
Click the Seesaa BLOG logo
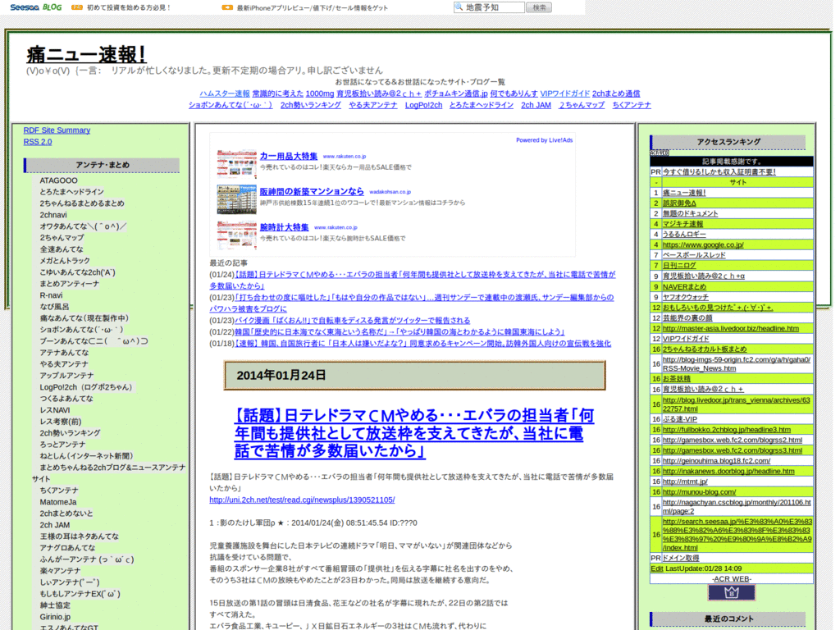pos(31,7)
